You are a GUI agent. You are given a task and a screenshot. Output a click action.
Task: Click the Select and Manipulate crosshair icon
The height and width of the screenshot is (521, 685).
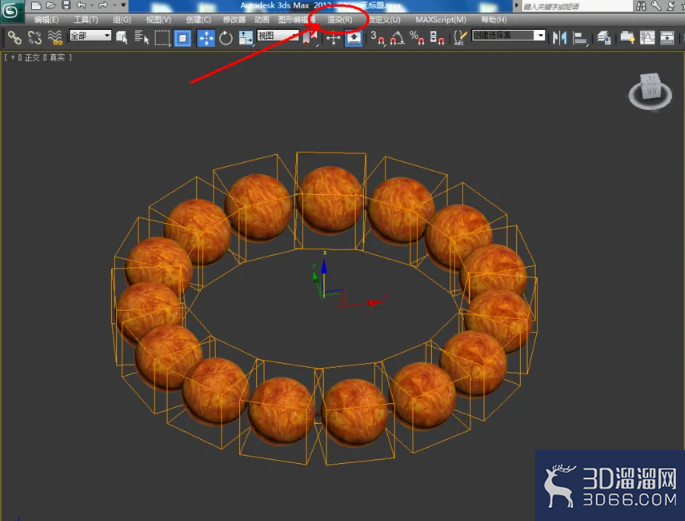pyautogui.click(x=333, y=38)
